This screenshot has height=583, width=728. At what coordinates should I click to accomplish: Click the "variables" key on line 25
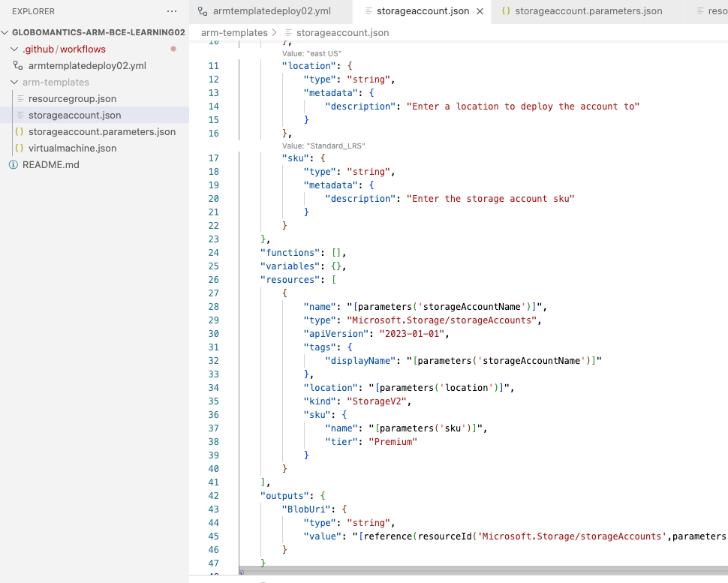(290, 266)
